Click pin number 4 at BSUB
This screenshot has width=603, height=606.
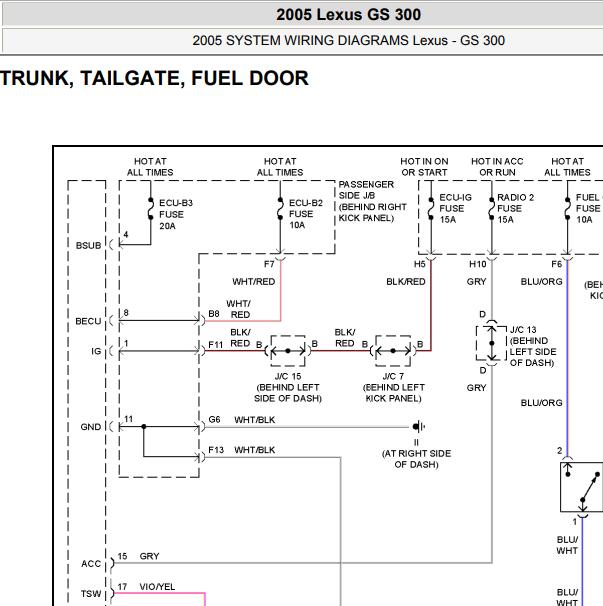pos(126,235)
